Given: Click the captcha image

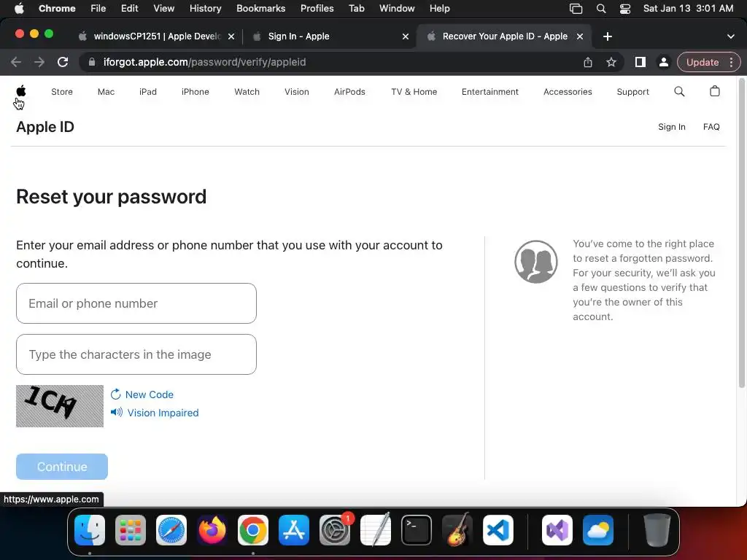Looking at the screenshot, I should click(x=60, y=405).
